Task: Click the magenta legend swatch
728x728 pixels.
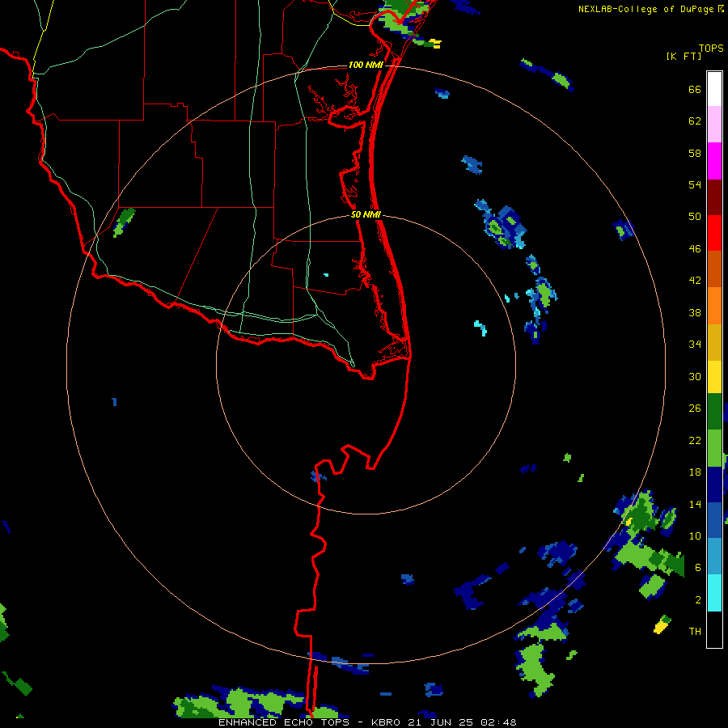Action: pos(714,161)
